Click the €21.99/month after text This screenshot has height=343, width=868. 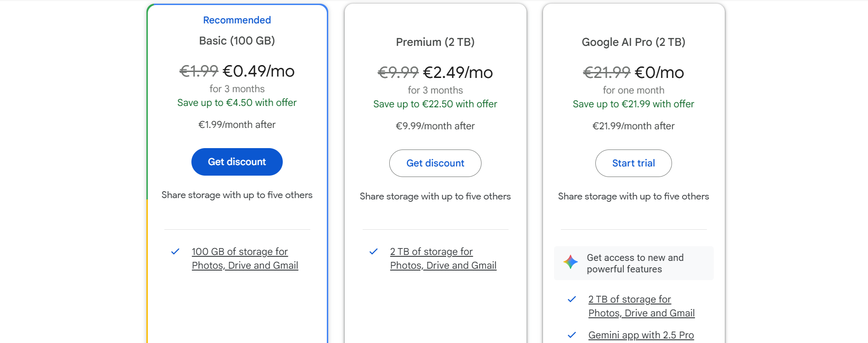point(633,126)
